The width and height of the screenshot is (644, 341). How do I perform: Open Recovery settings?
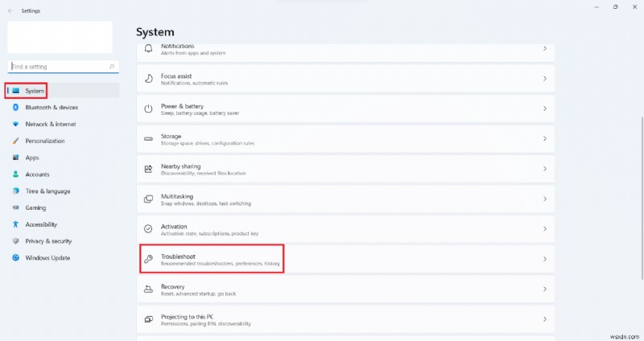pos(345,290)
